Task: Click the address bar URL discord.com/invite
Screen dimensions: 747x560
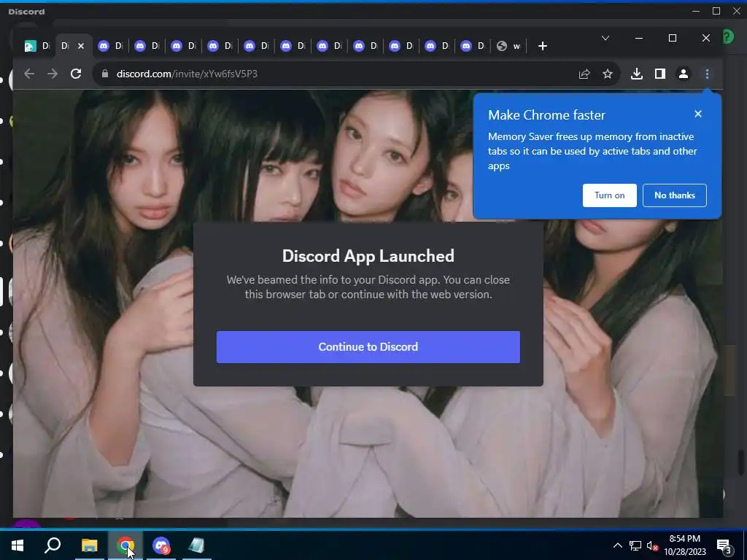Action: 187,74
